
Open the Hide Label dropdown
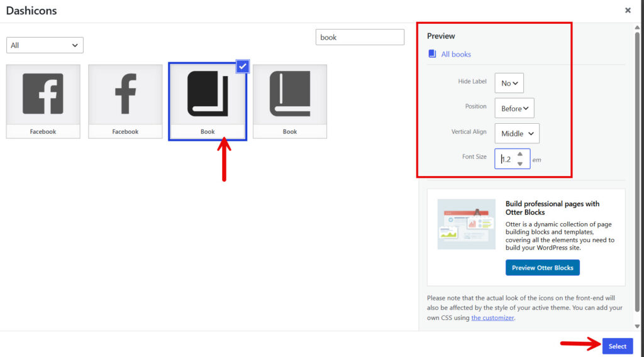click(x=509, y=84)
